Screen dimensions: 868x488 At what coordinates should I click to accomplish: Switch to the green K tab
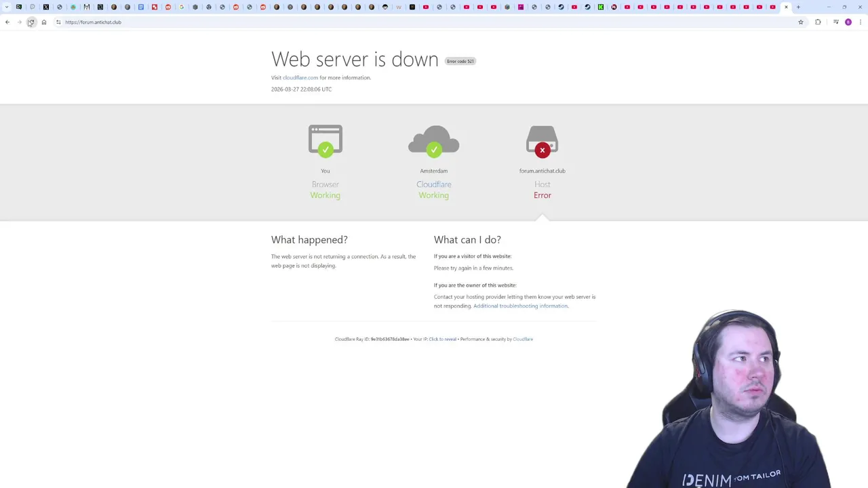[x=601, y=7]
